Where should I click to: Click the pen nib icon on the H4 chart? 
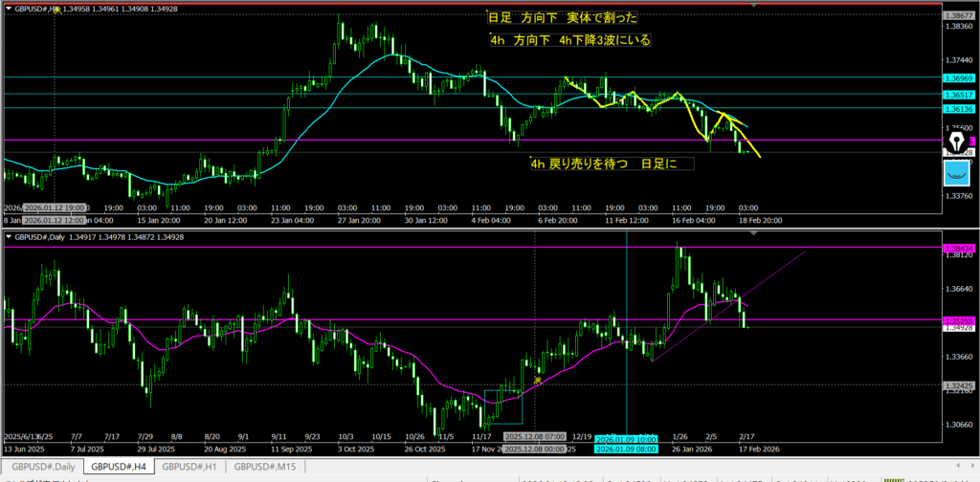pos(955,142)
